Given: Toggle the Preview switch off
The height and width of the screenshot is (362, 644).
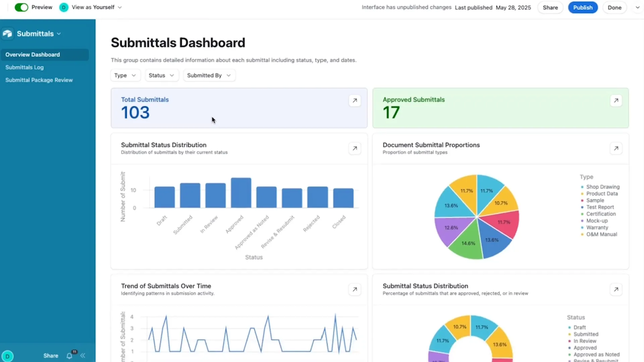Looking at the screenshot, I should [21, 7].
